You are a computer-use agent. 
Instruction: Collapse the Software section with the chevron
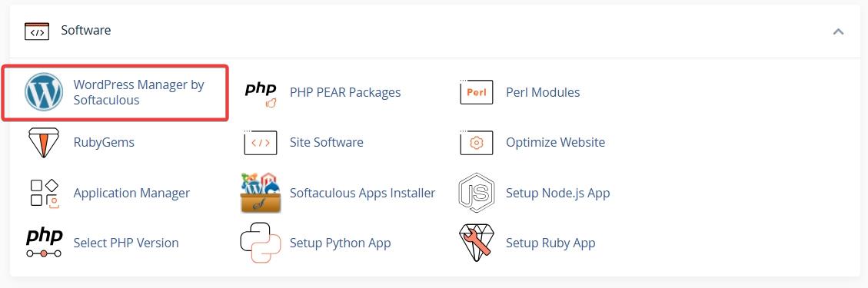839,31
